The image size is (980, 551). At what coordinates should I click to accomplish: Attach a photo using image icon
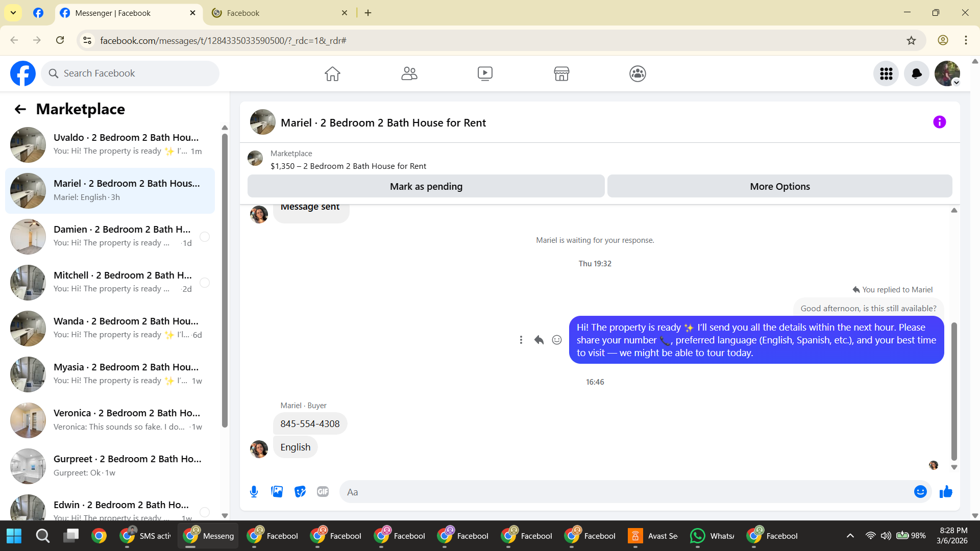coord(277,492)
